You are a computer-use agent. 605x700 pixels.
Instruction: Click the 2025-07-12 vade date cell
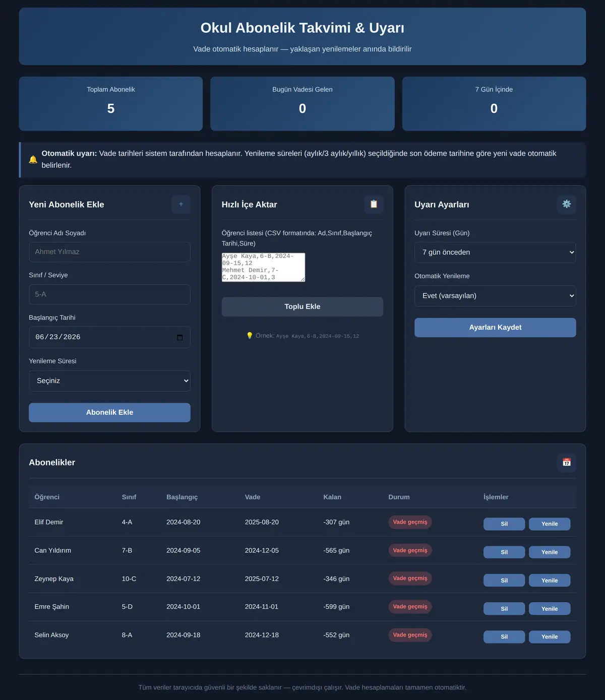(262, 579)
